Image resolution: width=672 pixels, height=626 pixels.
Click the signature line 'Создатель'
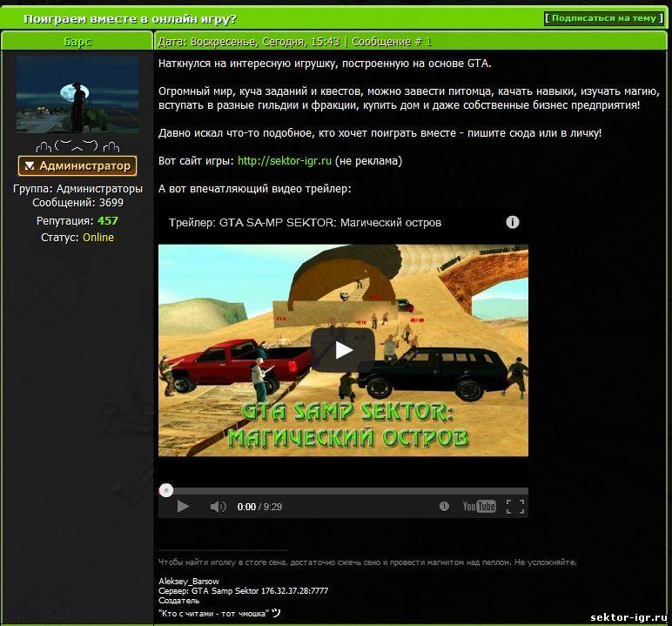tap(178, 601)
